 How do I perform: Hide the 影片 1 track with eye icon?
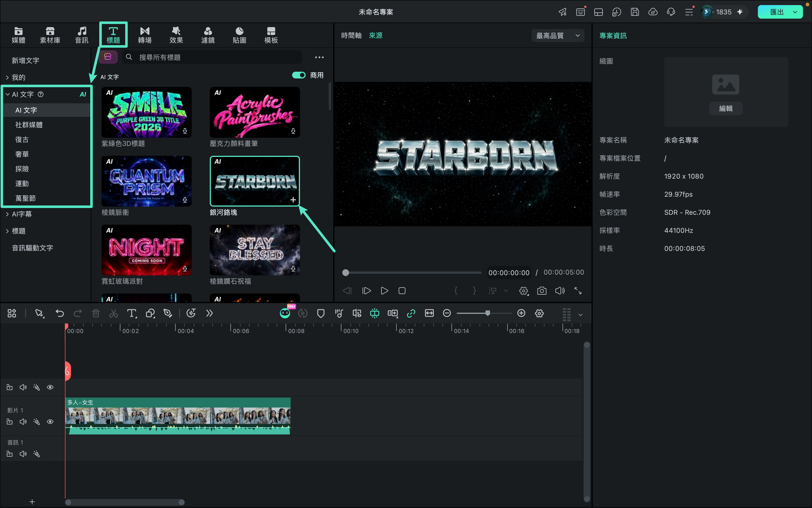click(x=50, y=422)
